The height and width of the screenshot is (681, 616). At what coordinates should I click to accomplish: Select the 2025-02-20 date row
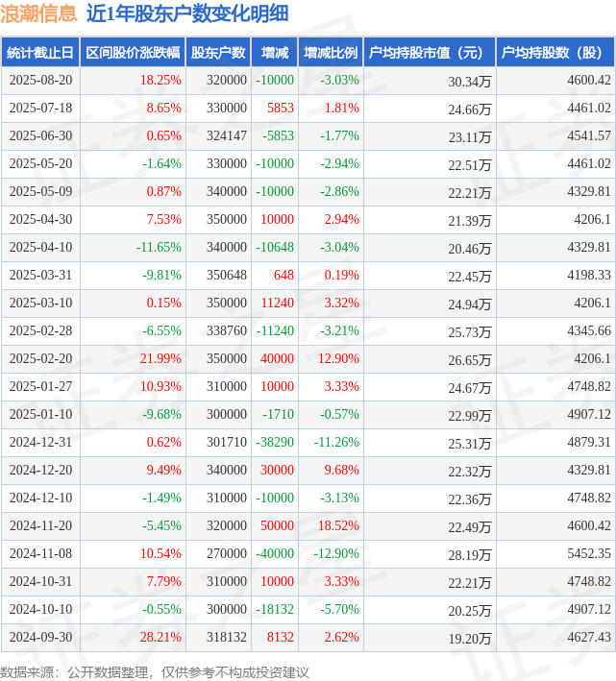tap(308, 358)
